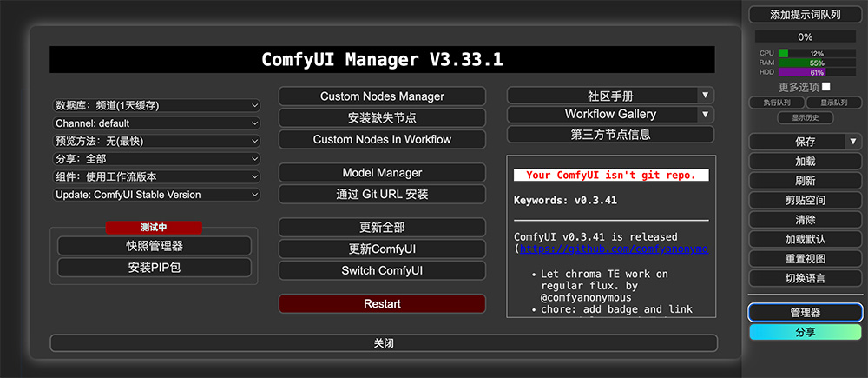Click "chore: add badge and link" bullet
This screenshot has height=378, width=868.
[616, 309]
